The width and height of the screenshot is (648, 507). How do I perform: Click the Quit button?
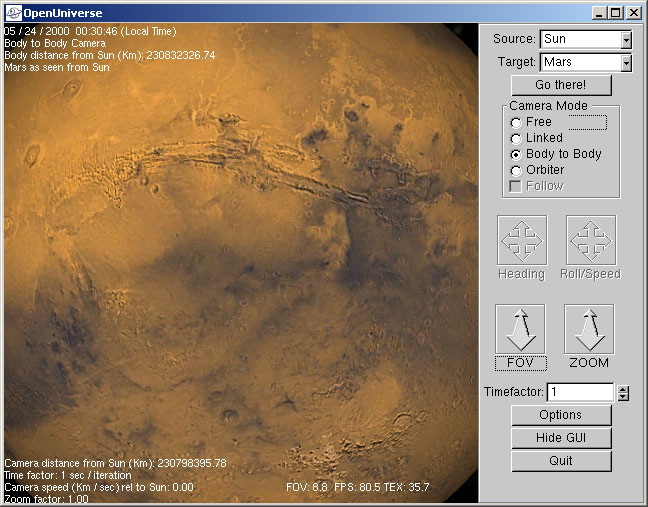(561, 461)
